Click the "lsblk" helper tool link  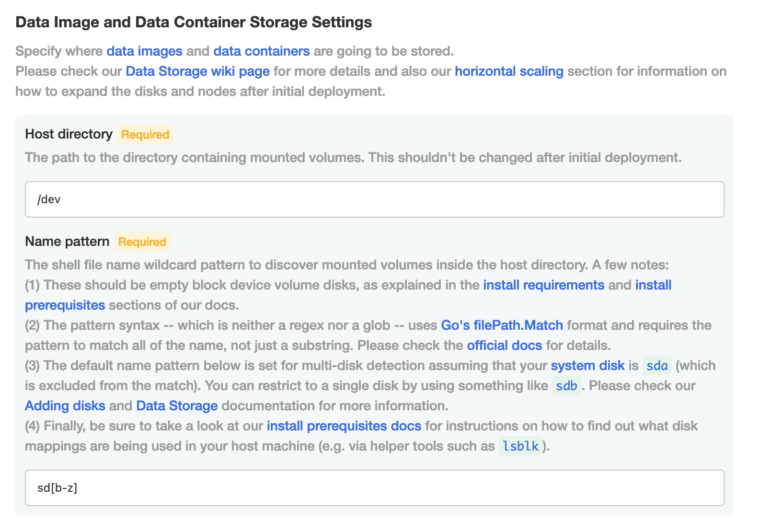(x=521, y=446)
